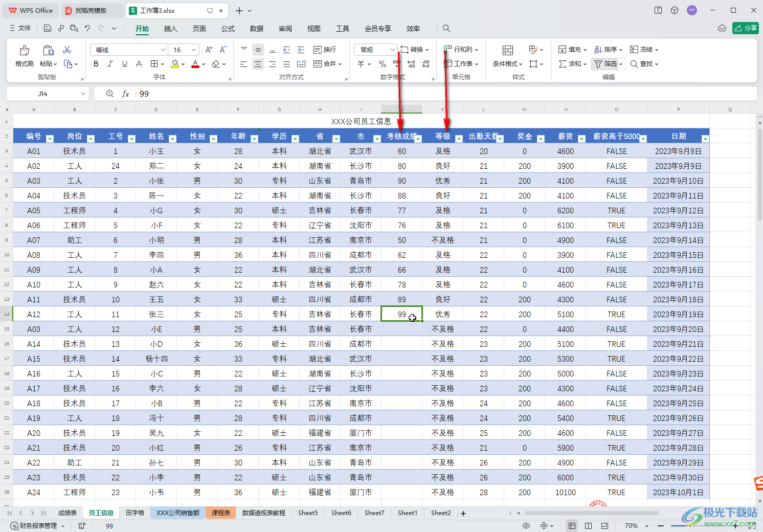Image resolution: width=763 pixels, height=532 pixels.
Task: Expand the Name Box dropdown J14
Action: coord(83,94)
